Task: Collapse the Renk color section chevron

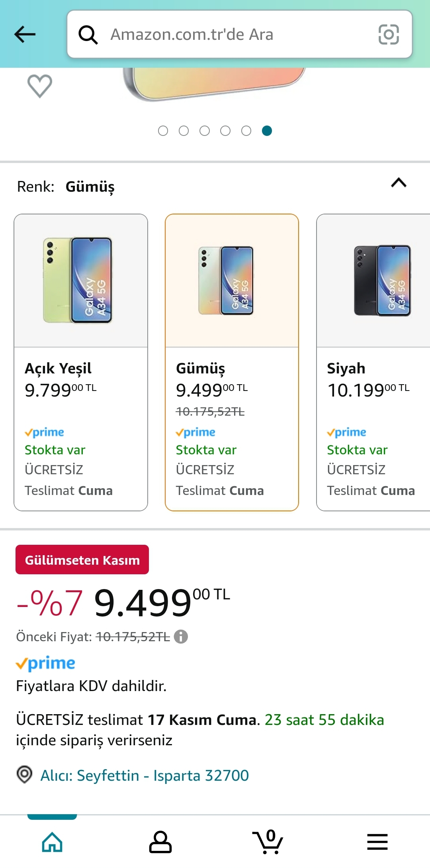Action: point(399,183)
